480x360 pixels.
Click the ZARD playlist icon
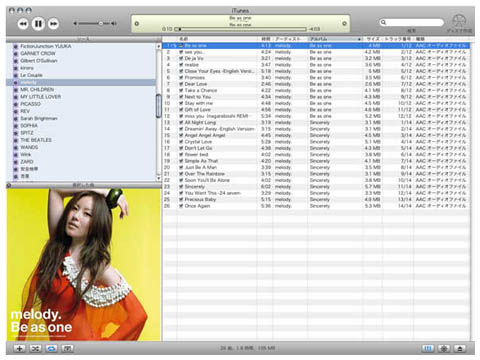tap(15, 162)
